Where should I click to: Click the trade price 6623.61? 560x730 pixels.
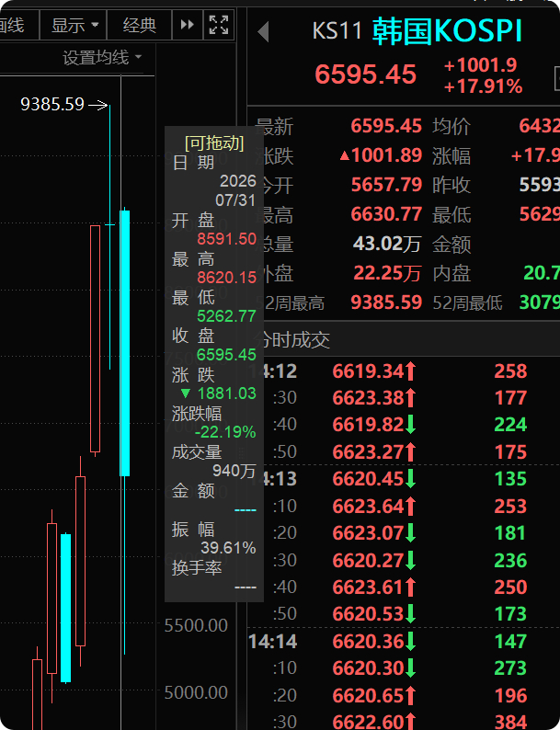click(x=368, y=587)
